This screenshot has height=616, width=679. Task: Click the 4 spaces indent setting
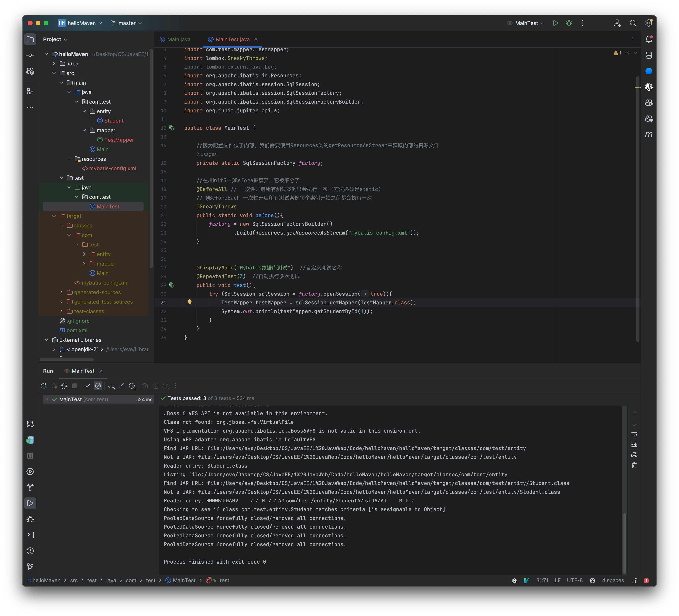tap(612, 580)
